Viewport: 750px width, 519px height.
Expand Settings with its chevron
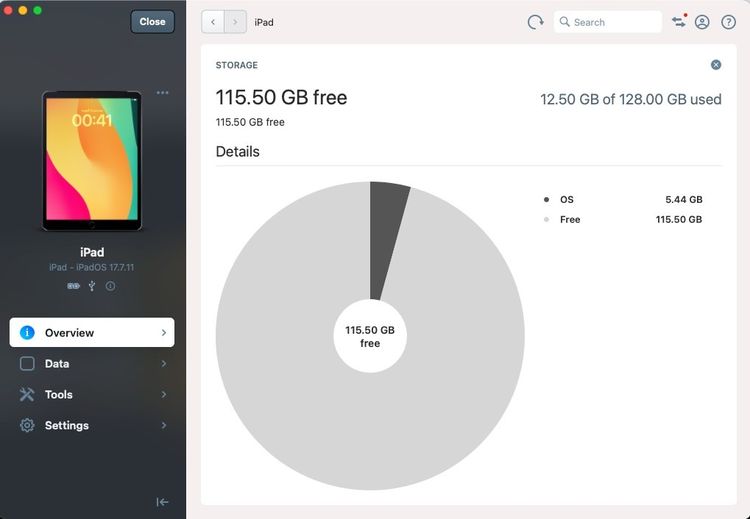click(x=164, y=425)
